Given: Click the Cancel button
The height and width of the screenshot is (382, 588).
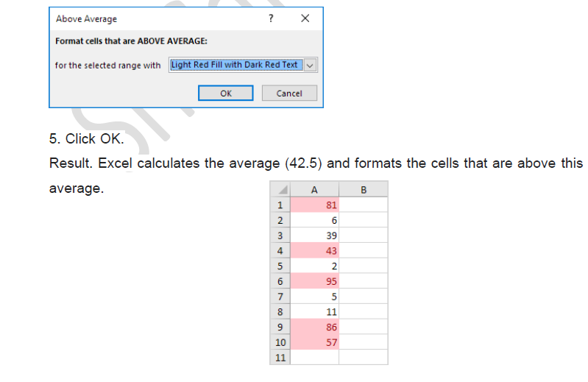Looking at the screenshot, I should (289, 93).
